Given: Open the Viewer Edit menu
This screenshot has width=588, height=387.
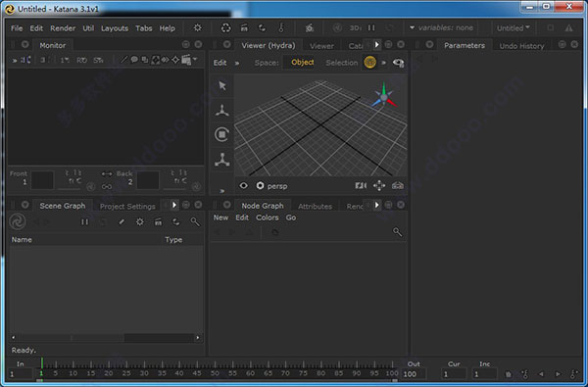Looking at the screenshot, I should click(220, 63).
